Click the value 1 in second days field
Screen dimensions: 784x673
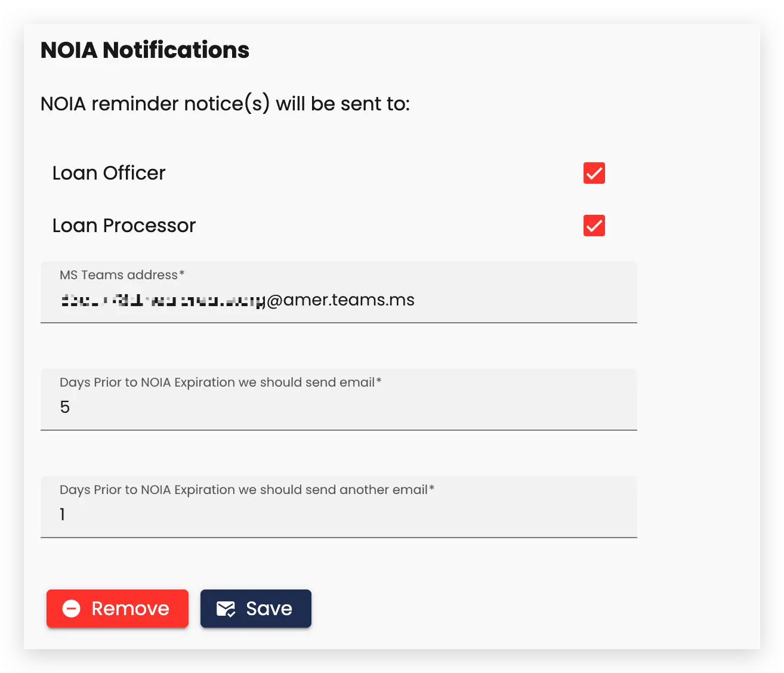tap(62, 514)
